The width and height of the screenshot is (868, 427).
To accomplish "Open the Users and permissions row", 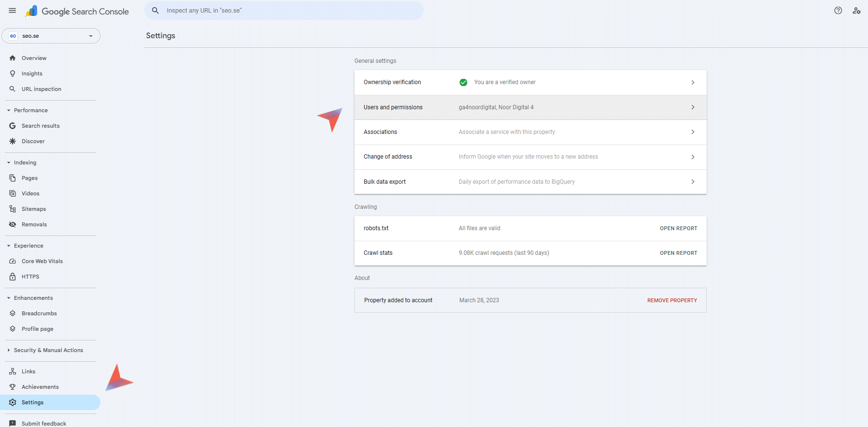I will [x=530, y=107].
